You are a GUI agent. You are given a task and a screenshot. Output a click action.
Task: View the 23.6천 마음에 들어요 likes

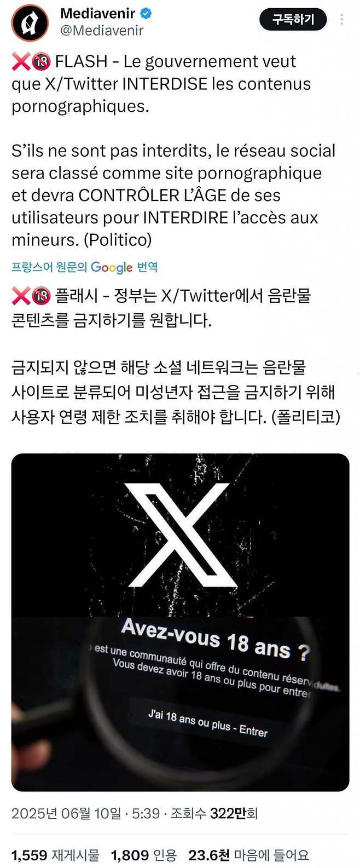pyautogui.click(x=248, y=855)
